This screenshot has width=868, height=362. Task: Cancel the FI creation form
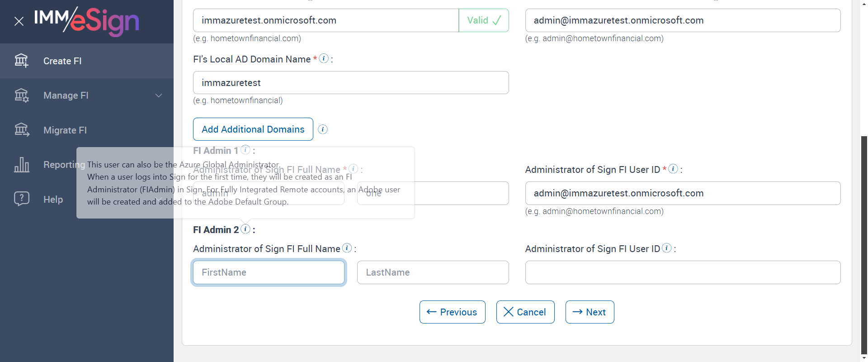point(525,312)
